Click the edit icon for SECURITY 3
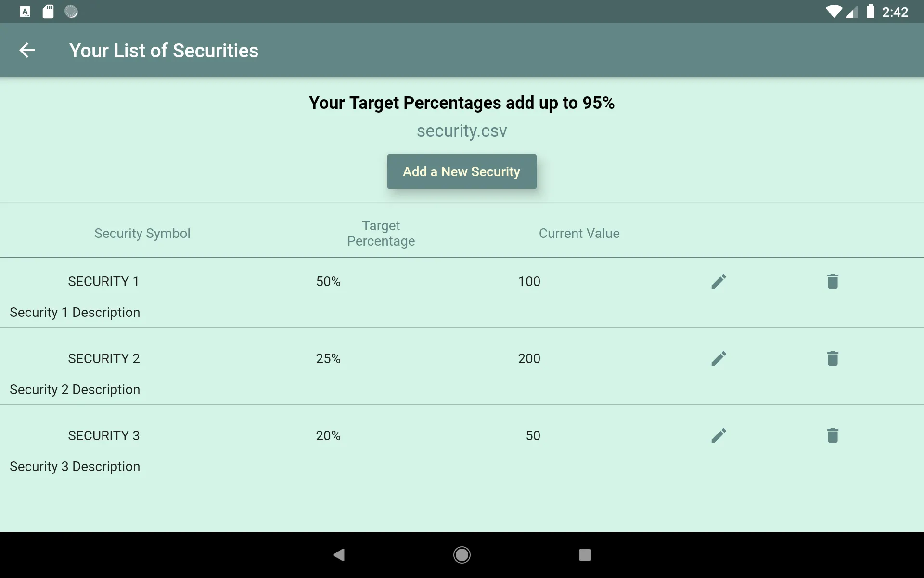The width and height of the screenshot is (924, 578). (719, 435)
